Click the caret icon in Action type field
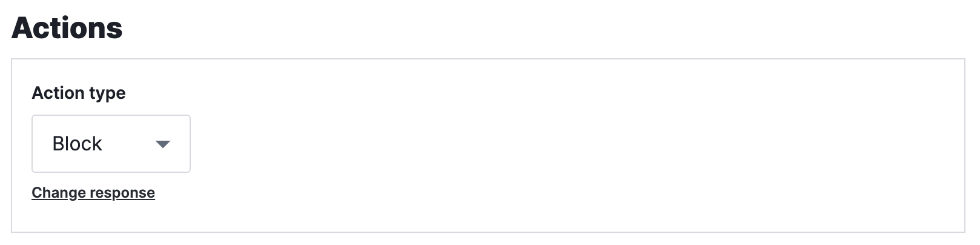This screenshot has height=245, width=980. [162, 144]
